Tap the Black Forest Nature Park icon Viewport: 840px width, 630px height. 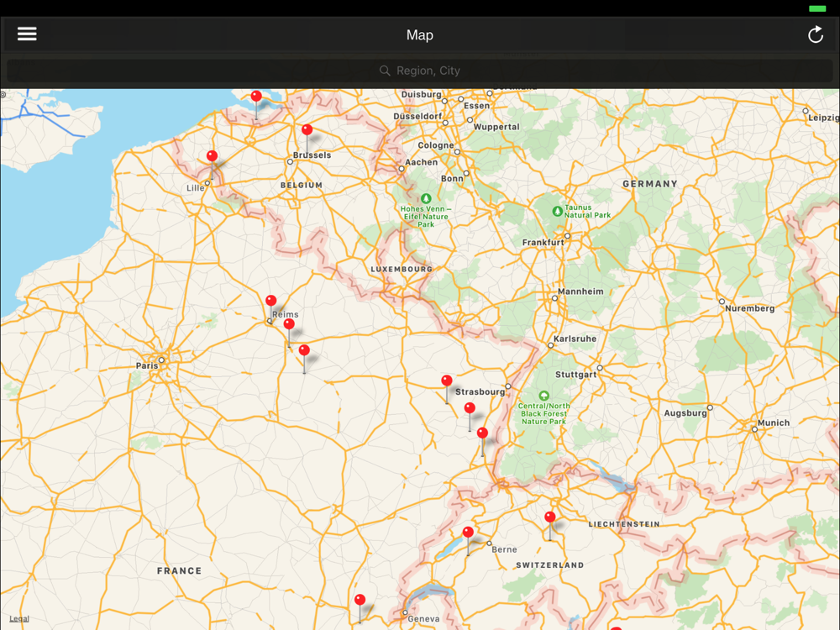coord(544,396)
